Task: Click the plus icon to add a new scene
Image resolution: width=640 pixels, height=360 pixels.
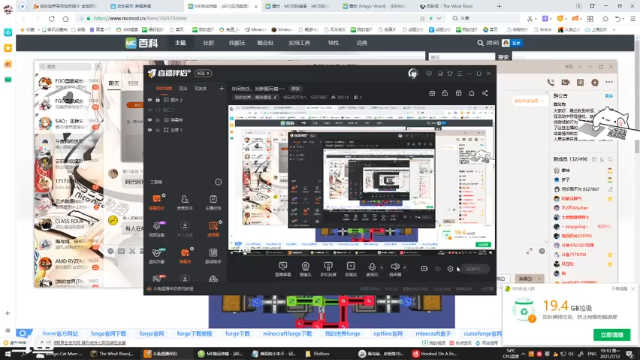Action: (221, 88)
